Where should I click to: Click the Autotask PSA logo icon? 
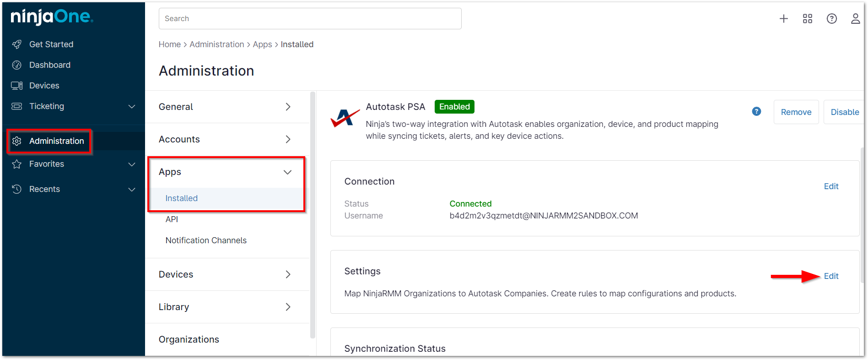(345, 118)
